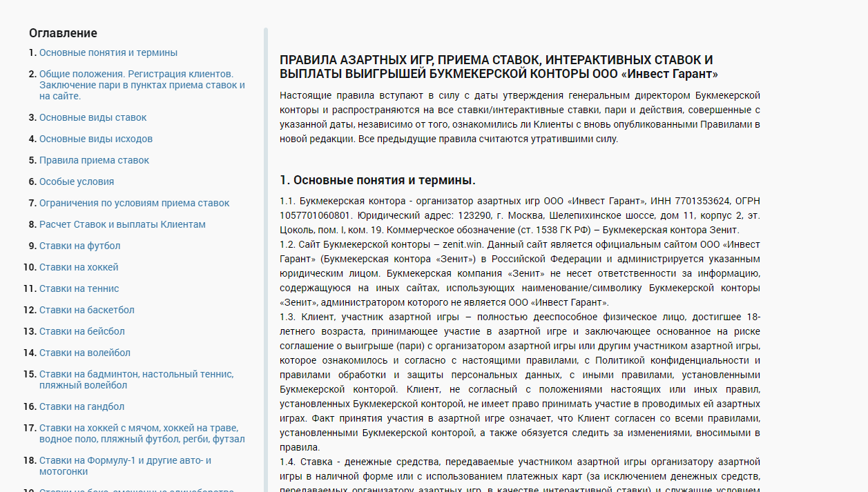Open the 'Ставки на футбол' section

(x=79, y=246)
